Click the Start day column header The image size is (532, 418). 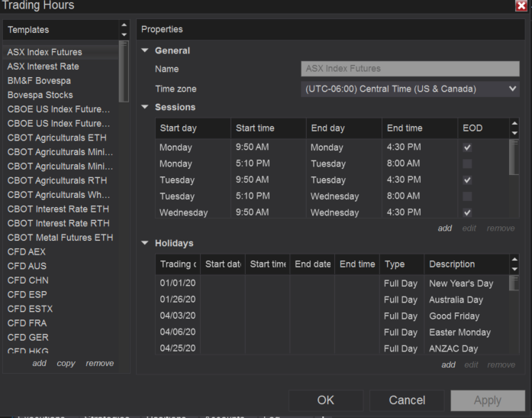(193, 128)
